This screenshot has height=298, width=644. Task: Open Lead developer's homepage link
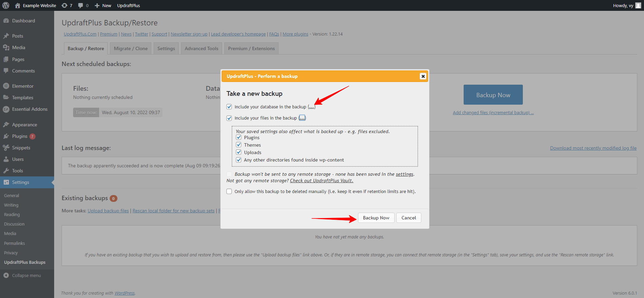click(x=238, y=34)
